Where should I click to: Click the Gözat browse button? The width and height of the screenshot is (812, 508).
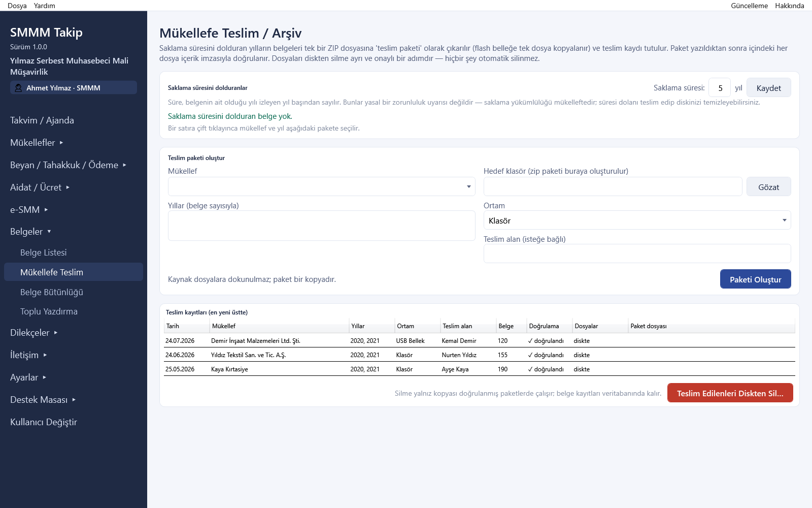pyautogui.click(x=768, y=186)
